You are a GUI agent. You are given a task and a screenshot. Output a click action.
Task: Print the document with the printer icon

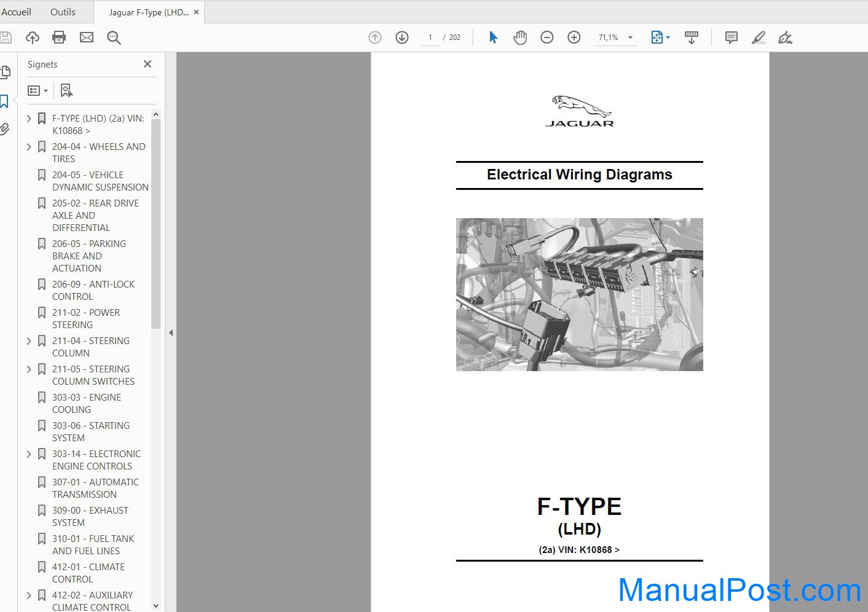coord(59,37)
